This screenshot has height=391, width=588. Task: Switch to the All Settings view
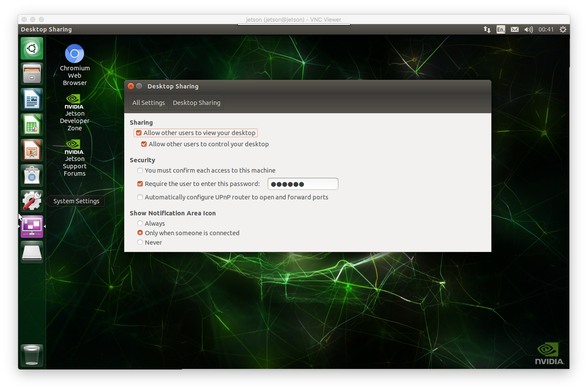click(148, 102)
